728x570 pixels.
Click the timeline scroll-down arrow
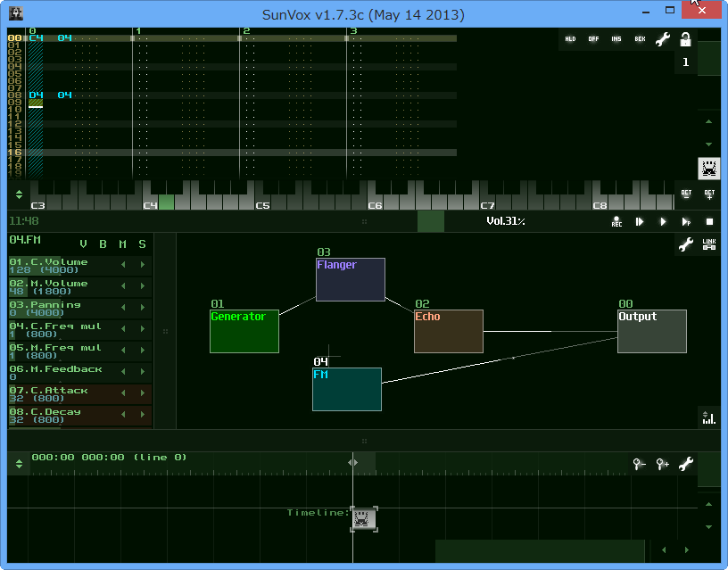[x=708, y=527]
